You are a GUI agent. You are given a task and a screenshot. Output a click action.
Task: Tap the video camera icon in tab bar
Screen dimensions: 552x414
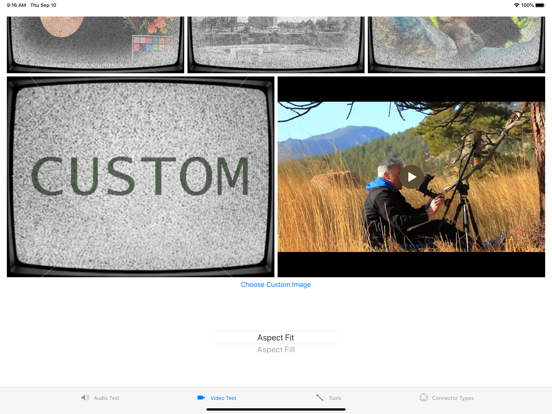tap(201, 397)
